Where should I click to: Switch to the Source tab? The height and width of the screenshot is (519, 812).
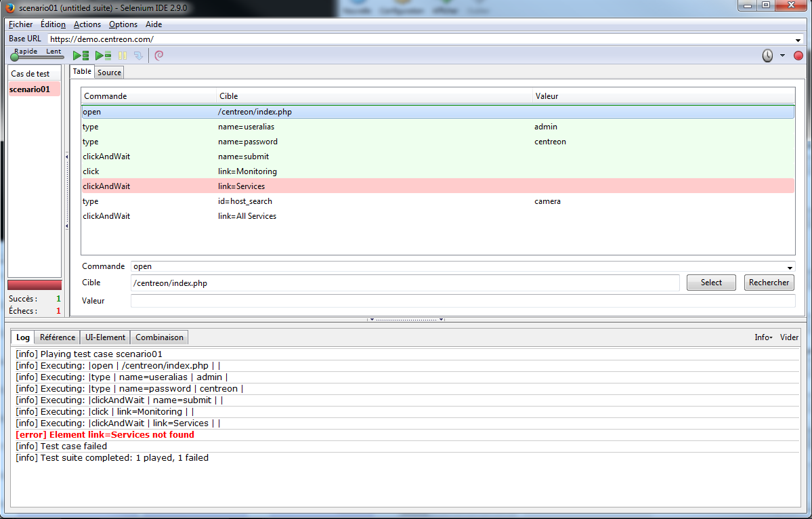[109, 72]
